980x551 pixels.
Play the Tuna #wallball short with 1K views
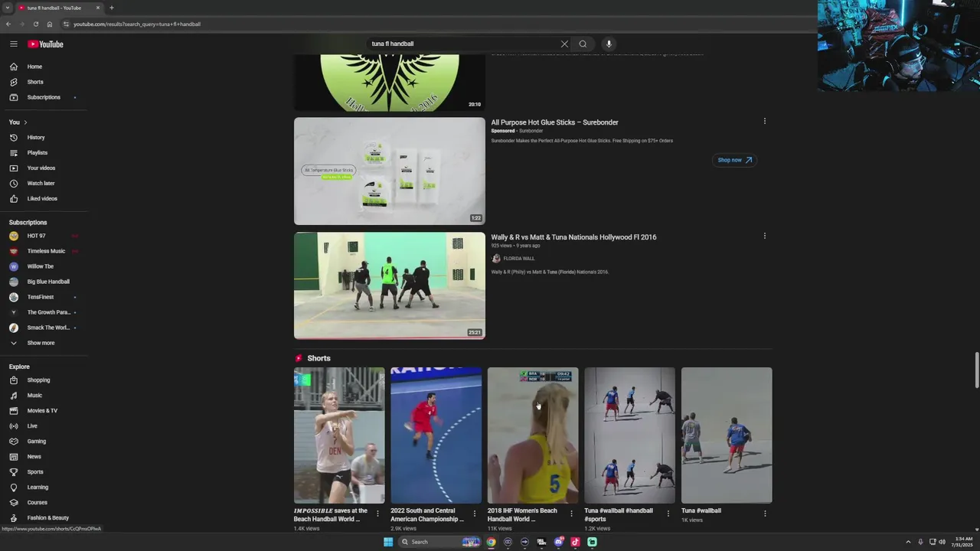(x=727, y=435)
